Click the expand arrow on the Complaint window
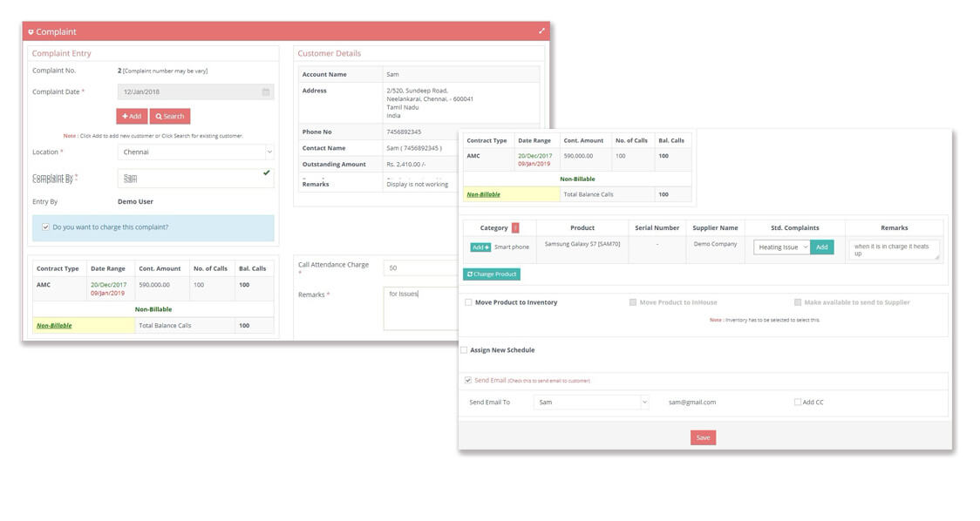The height and width of the screenshot is (521, 980). point(541,29)
